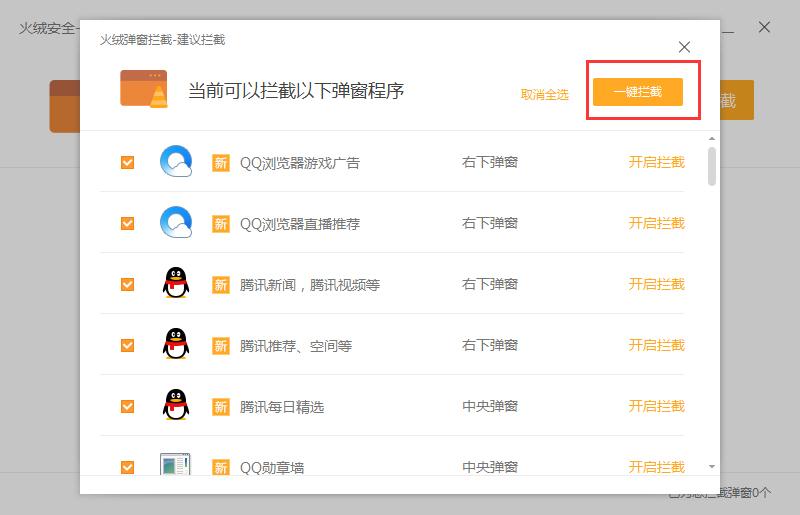Click the 新 badge beside QQ浏览器直播推荐

(x=220, y=224)
